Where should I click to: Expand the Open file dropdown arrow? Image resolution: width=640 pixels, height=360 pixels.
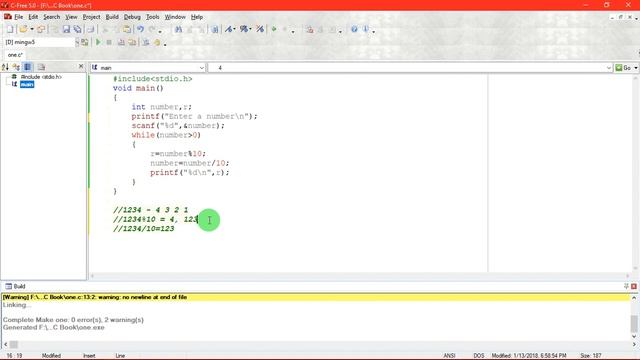(32, 29)
